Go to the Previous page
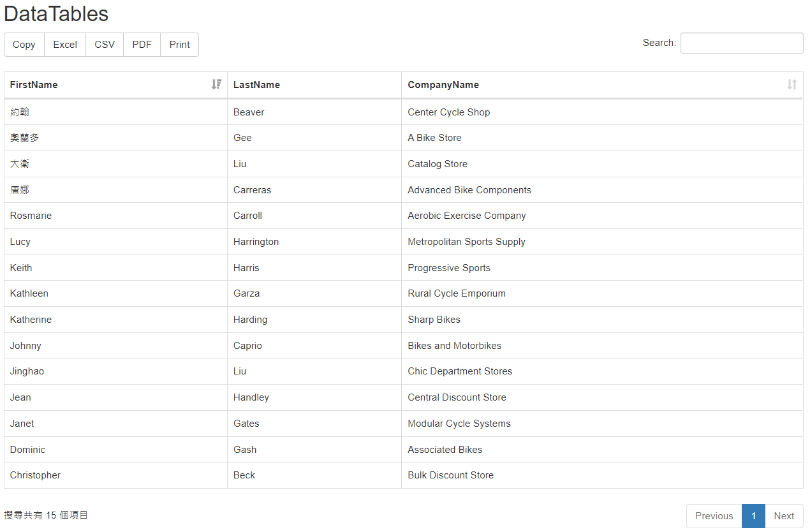 [x=714, y=516]
